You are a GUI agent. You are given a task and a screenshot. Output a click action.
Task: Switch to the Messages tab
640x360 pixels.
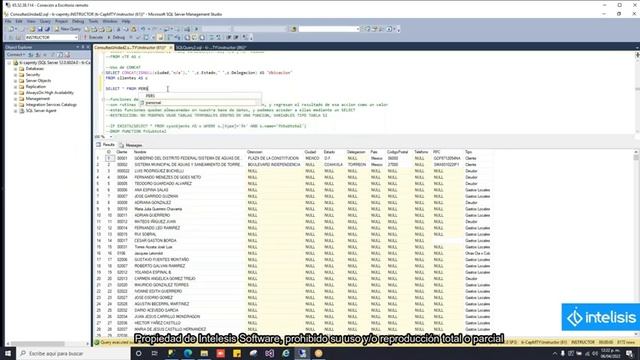tap(131, 145)
